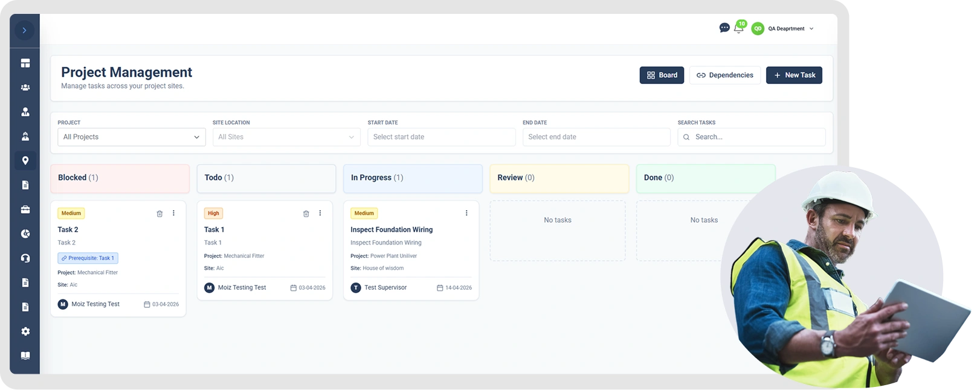Open the chat messages bubble icon

[724, 28]
